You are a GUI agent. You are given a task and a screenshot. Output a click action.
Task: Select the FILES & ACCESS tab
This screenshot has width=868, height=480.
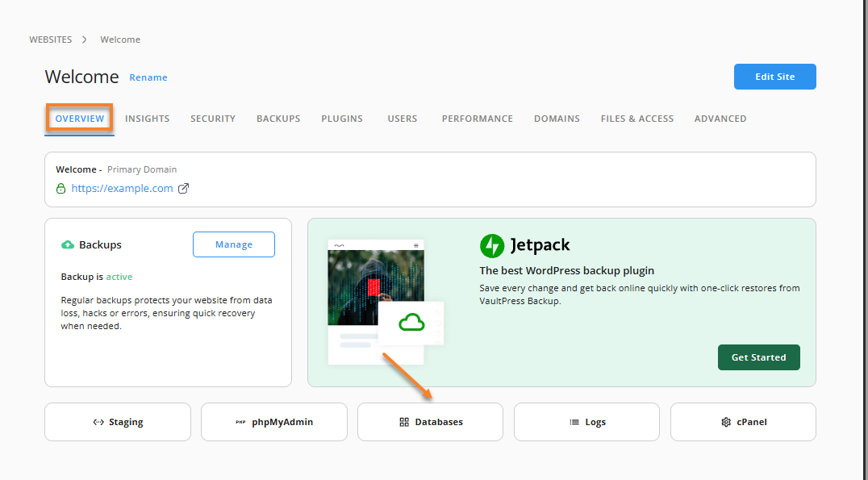coord(637,119)
